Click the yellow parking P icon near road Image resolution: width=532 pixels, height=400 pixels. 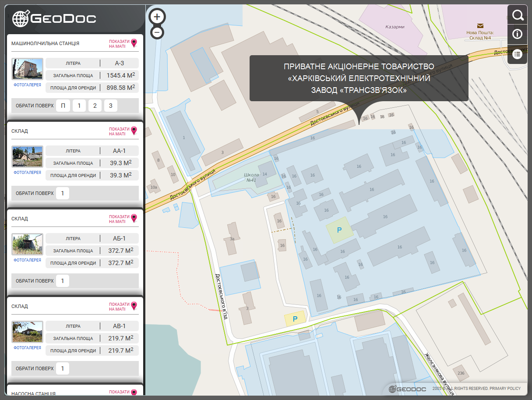tap(295, 319)
